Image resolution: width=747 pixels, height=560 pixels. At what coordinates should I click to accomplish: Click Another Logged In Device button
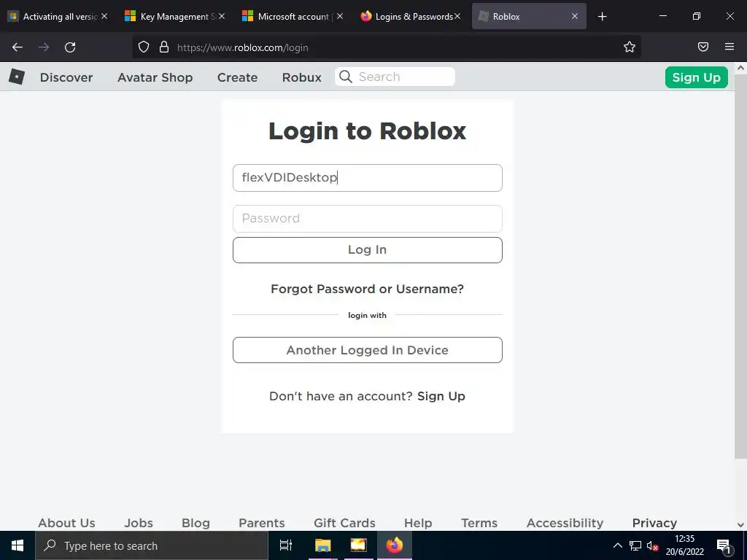(368, 350)
